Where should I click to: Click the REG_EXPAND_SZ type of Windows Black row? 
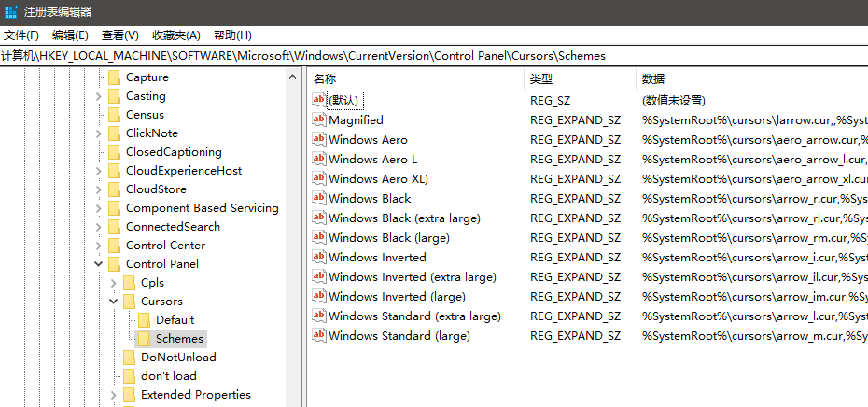[575, 198]
